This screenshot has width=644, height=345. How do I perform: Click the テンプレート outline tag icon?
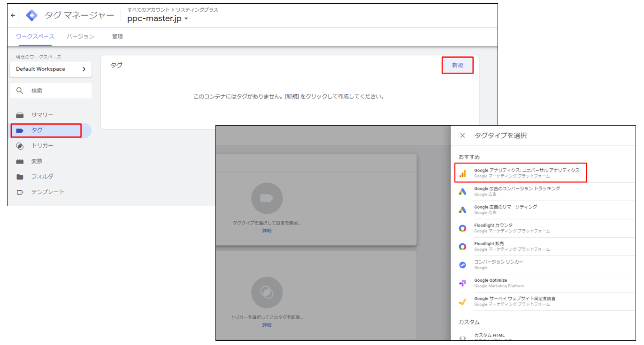pyautogui.click(x=20, y=192)
